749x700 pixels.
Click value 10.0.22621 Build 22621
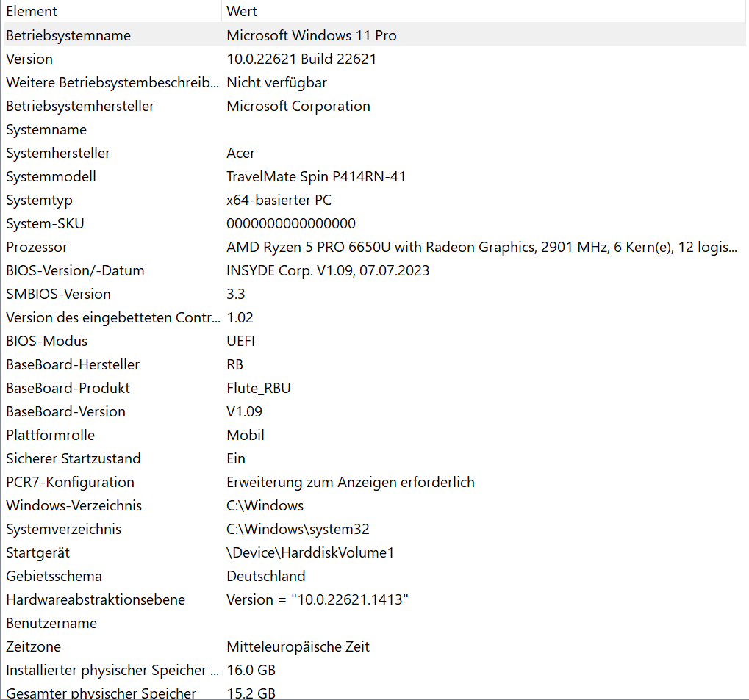[301, 59]
